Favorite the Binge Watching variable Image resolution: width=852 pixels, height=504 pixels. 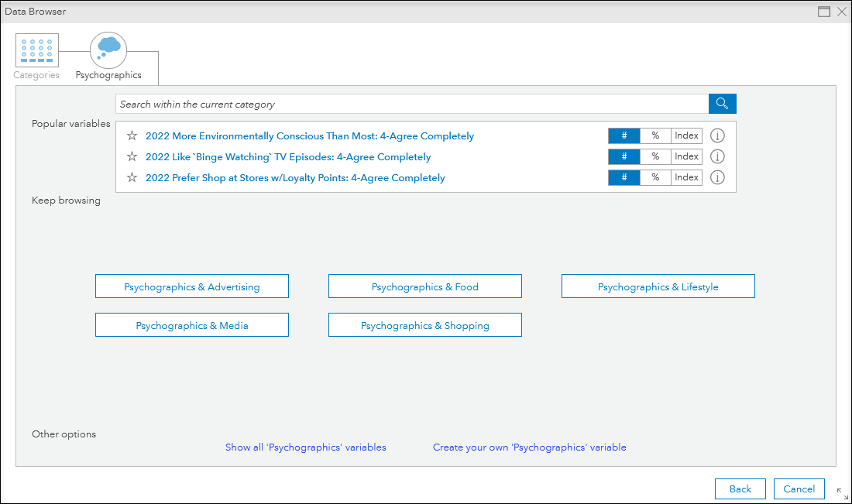click(132, 156)
